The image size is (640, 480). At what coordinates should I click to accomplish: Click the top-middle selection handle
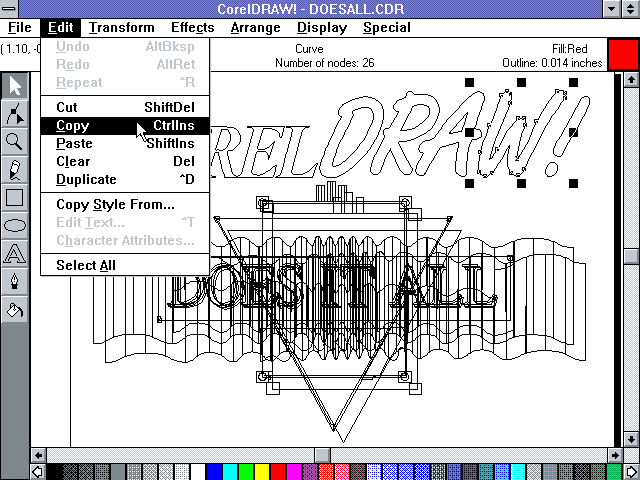point(521,82)
